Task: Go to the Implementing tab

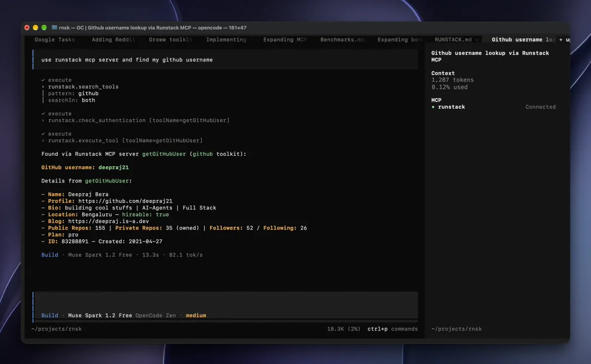Action: click(227, 40)
